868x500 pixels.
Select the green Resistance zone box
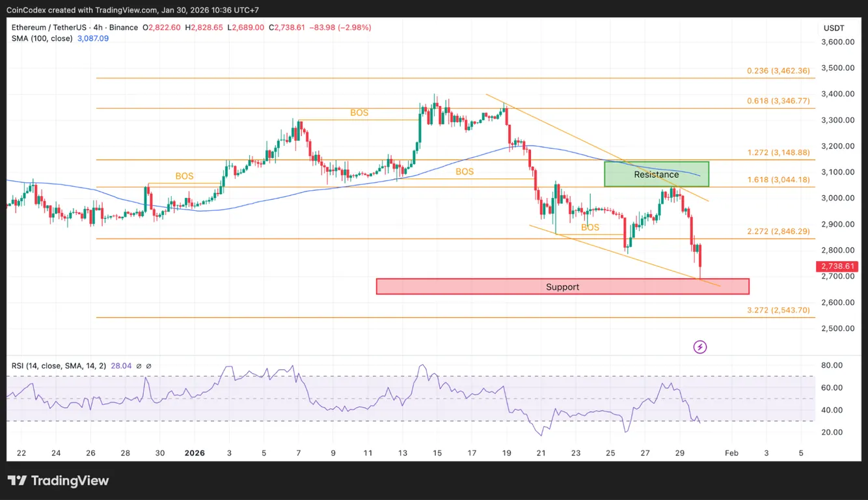657,174
